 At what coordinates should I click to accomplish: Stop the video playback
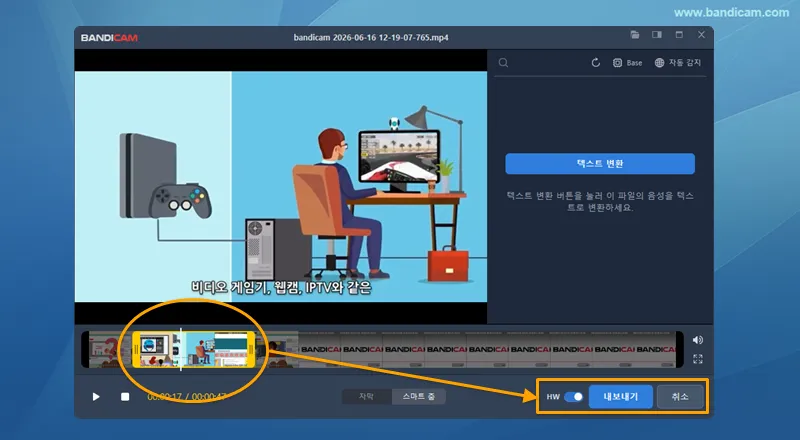(x=125, y=397)
